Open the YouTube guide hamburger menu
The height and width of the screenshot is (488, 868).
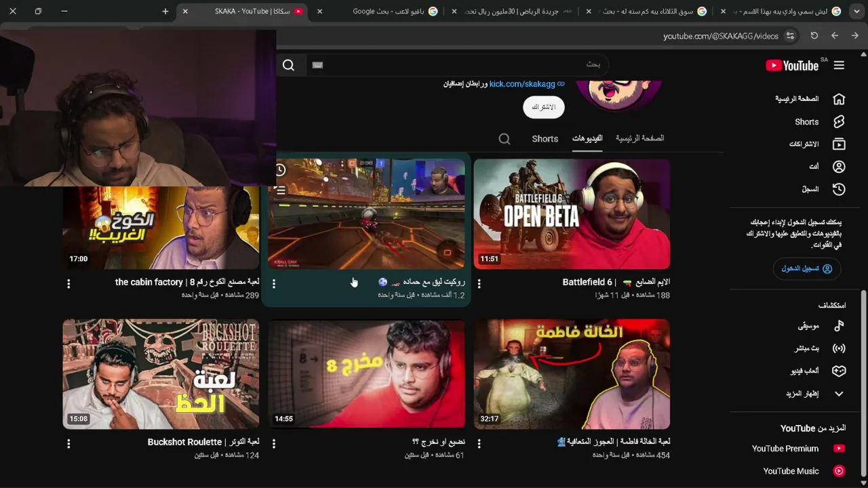tap(839, 65)
